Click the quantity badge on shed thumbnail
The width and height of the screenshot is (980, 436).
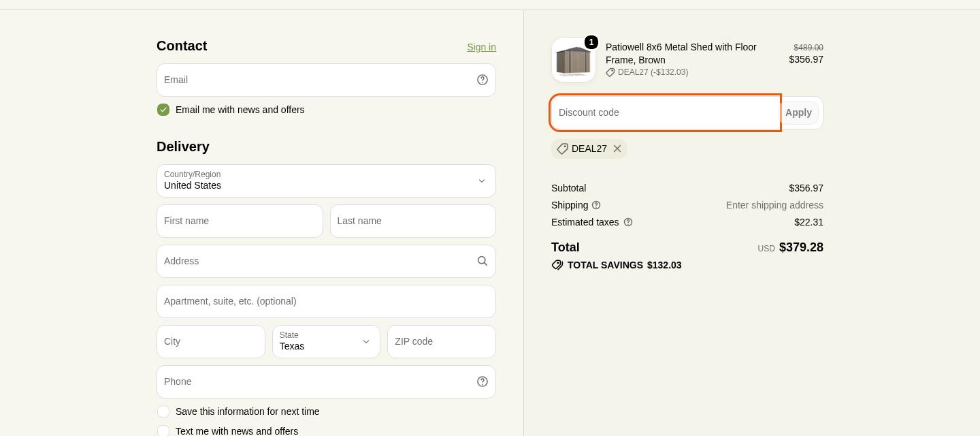click(x=591, y=42)
